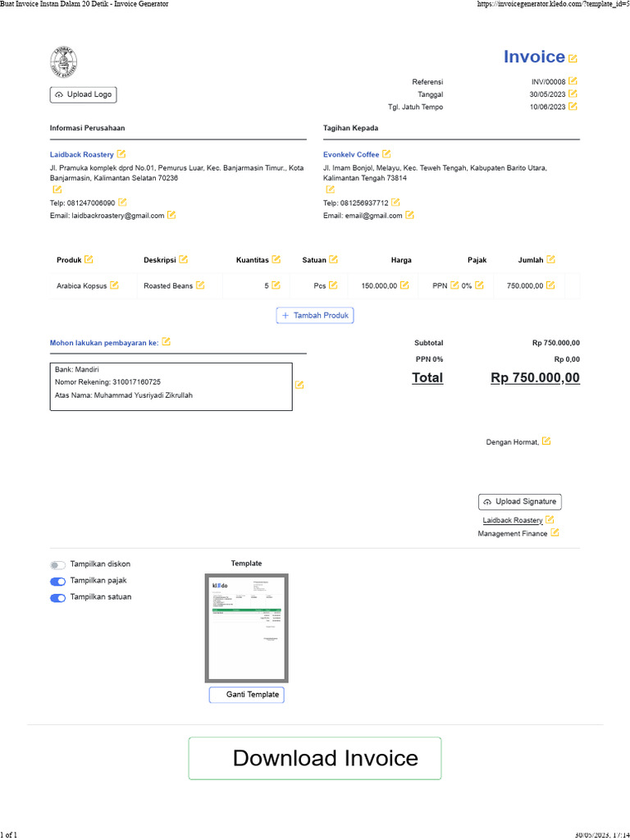Edit product name Arabica Kopsus
Screen dimensions: 630x840
[114, 285]
